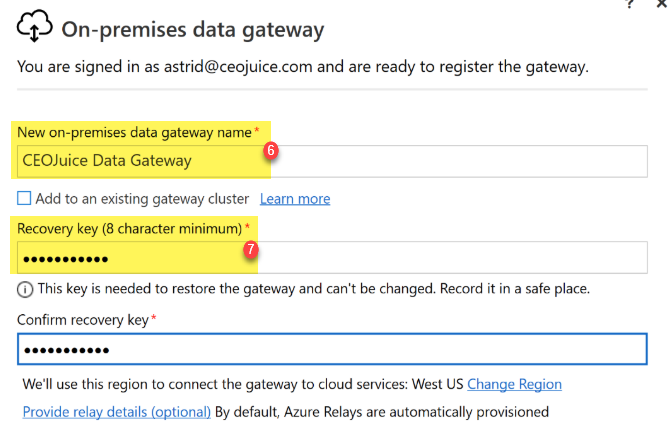The height and width of the screenshot is (428, 672).
Task: Enable Add to an existing gateway cluster checkbox
Action: (24, 198)
